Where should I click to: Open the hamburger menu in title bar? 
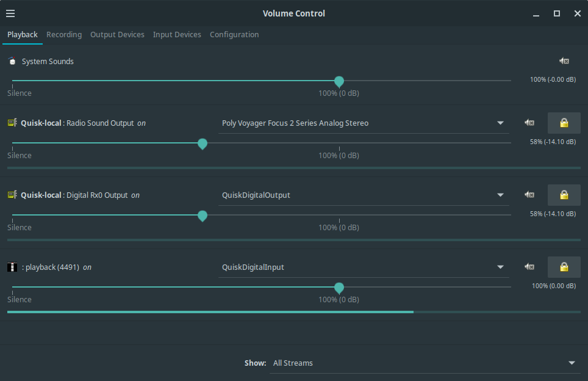pos(10,13)
